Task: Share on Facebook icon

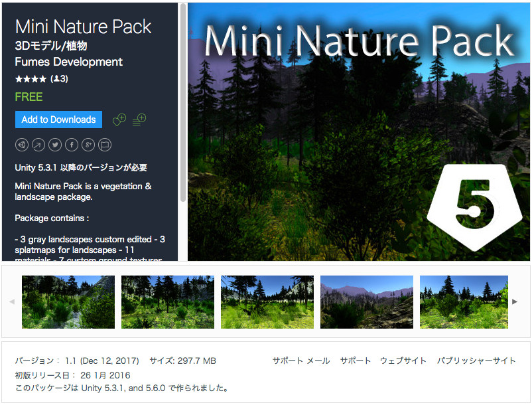Action: (72, 145)
